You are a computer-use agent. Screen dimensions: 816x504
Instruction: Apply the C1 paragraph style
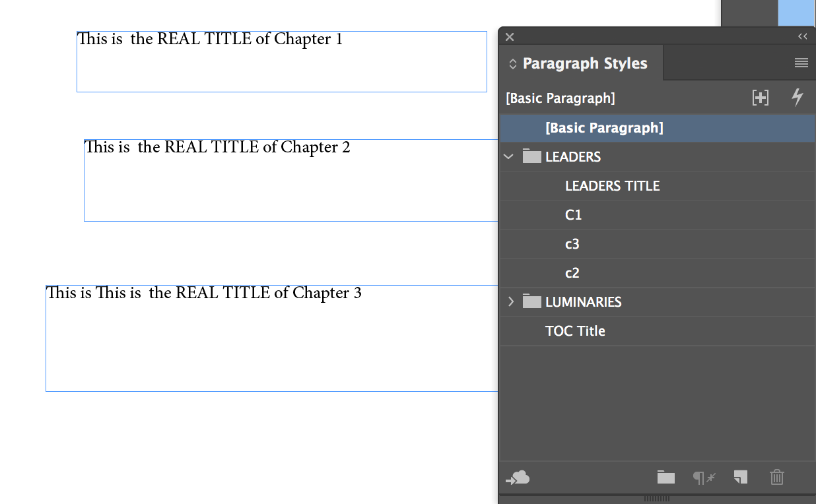click(573, 215)
